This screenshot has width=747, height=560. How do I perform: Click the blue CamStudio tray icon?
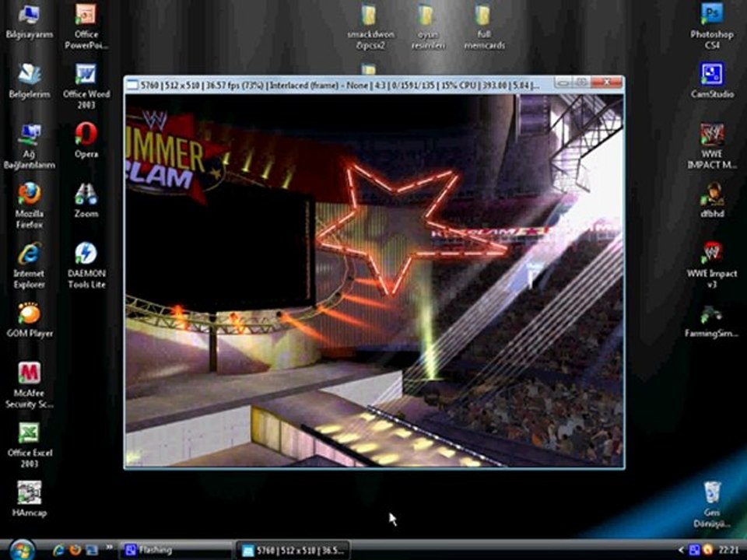click(x=694, y=550)
